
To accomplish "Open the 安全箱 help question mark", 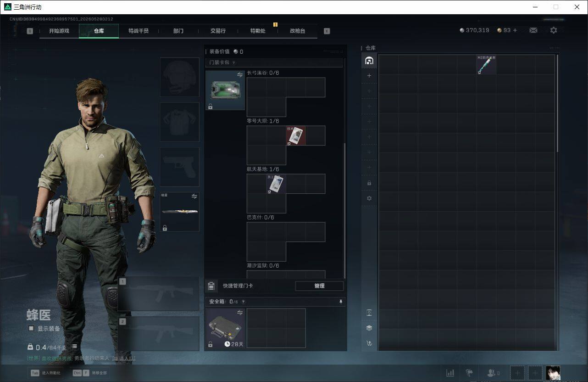I will (x=243, y=302).
